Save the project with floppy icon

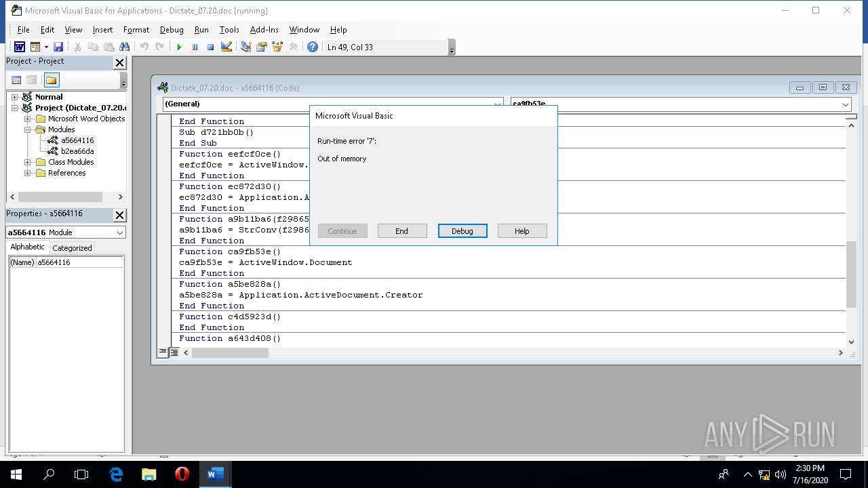[x=58, y=47]
